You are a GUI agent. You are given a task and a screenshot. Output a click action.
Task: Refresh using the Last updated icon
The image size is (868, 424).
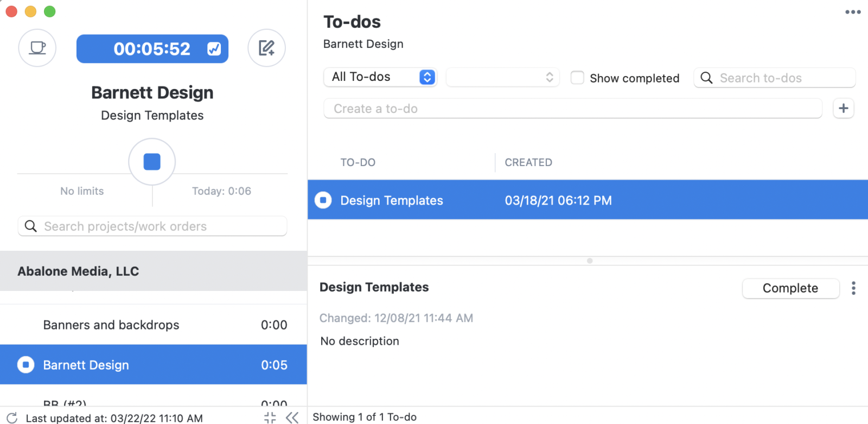[12, 417]
